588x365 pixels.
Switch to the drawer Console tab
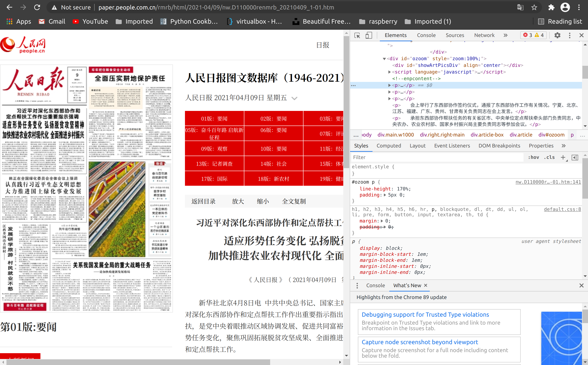click(x=375, y=286)
